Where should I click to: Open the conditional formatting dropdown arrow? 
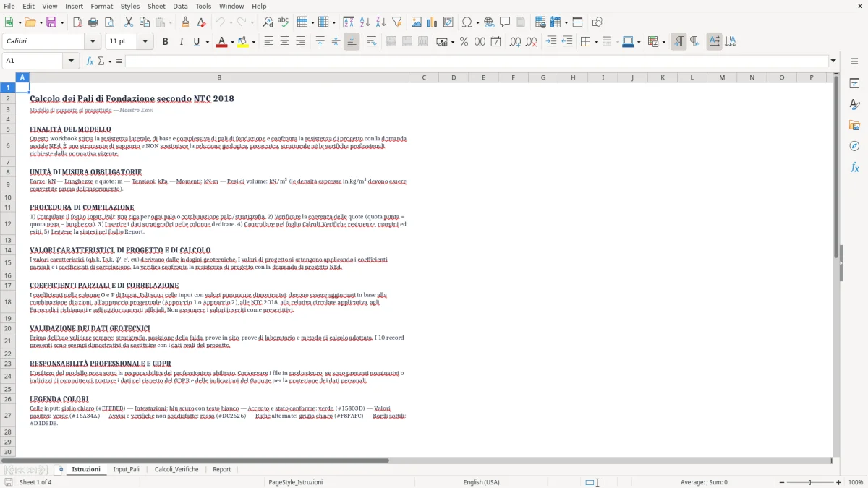(x=663, y=42)
